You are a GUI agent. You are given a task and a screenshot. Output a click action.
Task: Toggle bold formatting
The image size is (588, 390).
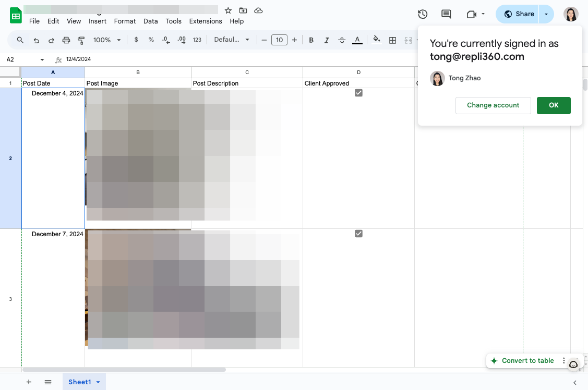tap(311, 40)
